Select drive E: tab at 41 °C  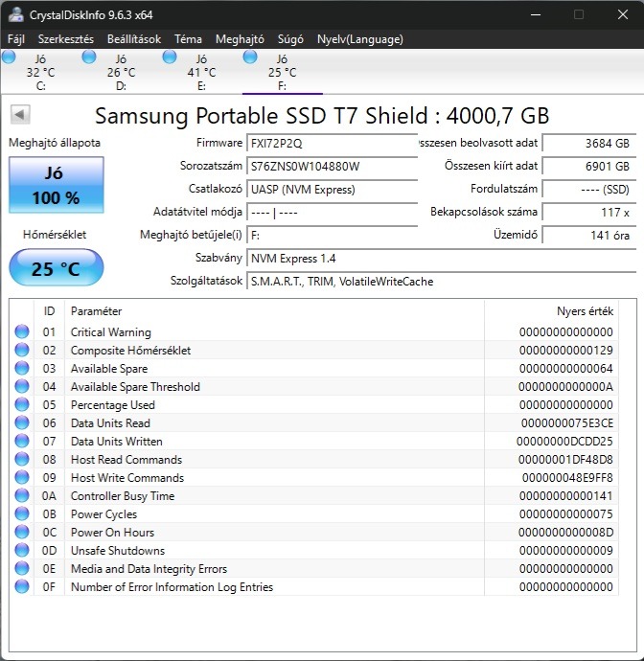pos(201,72)
